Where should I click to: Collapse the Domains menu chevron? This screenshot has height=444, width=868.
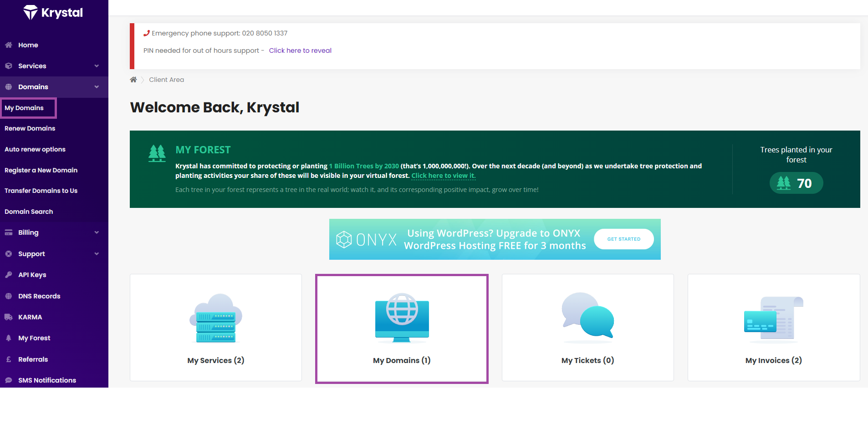coord(97,87)
